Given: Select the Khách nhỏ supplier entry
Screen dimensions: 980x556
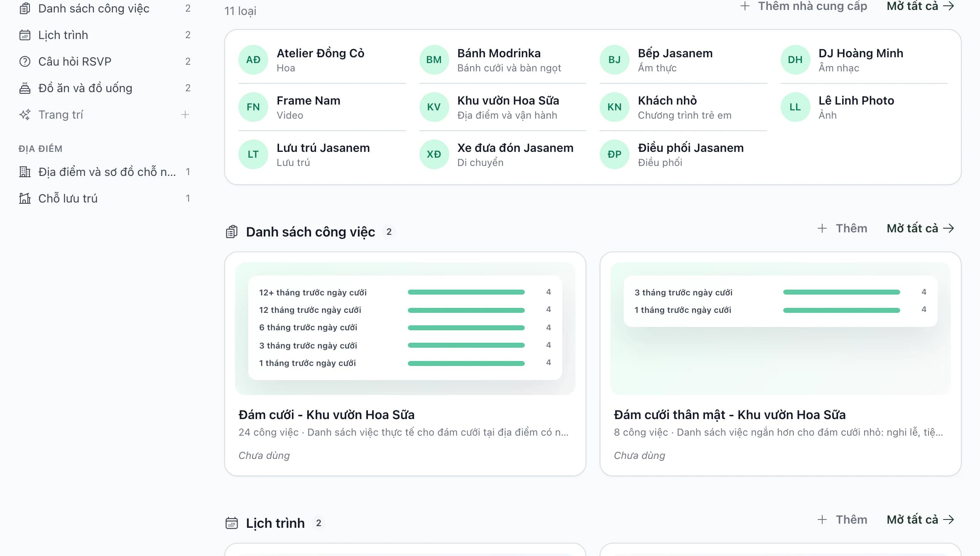Looking at the screenshot, I should tap(683, 107).
